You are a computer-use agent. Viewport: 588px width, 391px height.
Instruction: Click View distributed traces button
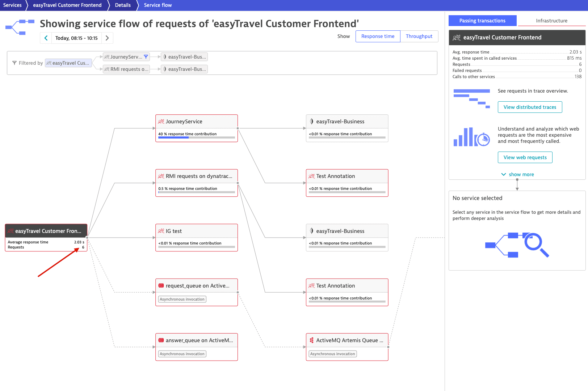pos(530,107)
